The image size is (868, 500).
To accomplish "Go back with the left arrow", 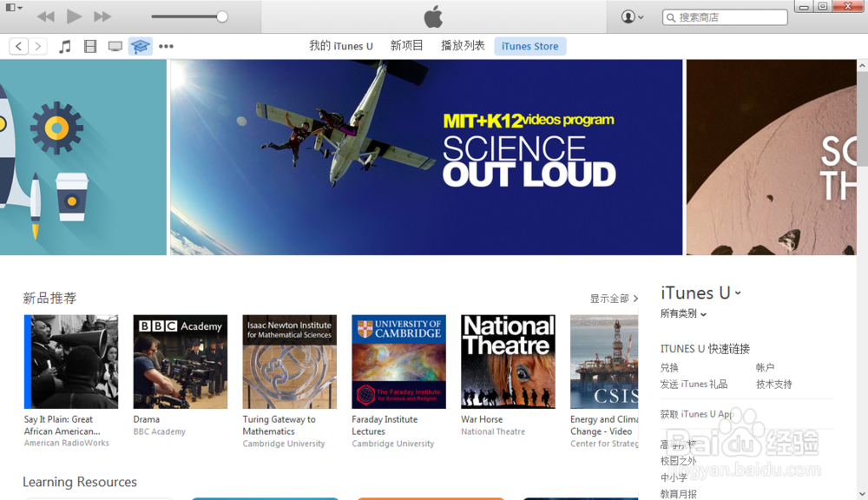I will pyautogui.click(x=18, y=46).
